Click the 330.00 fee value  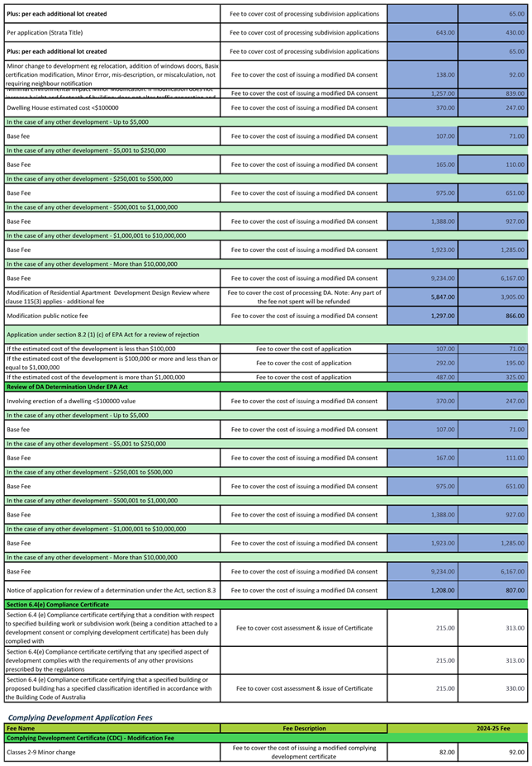coord(515,688)
